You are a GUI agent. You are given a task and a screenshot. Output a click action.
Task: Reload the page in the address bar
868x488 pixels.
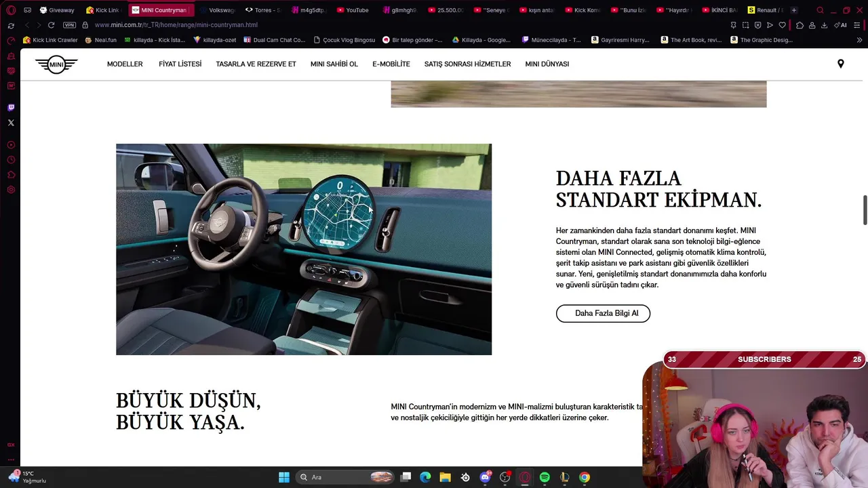[x=51, y=25]
